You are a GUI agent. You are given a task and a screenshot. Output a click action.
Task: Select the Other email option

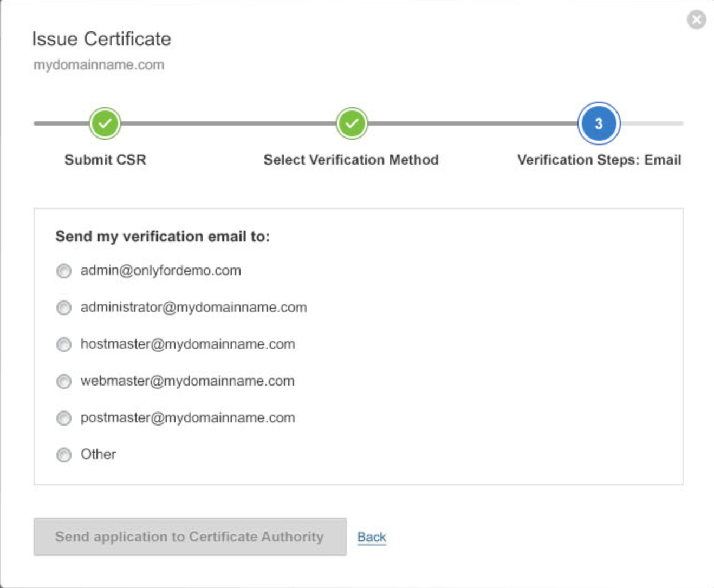pyautogui.click(x=63, y=454)
